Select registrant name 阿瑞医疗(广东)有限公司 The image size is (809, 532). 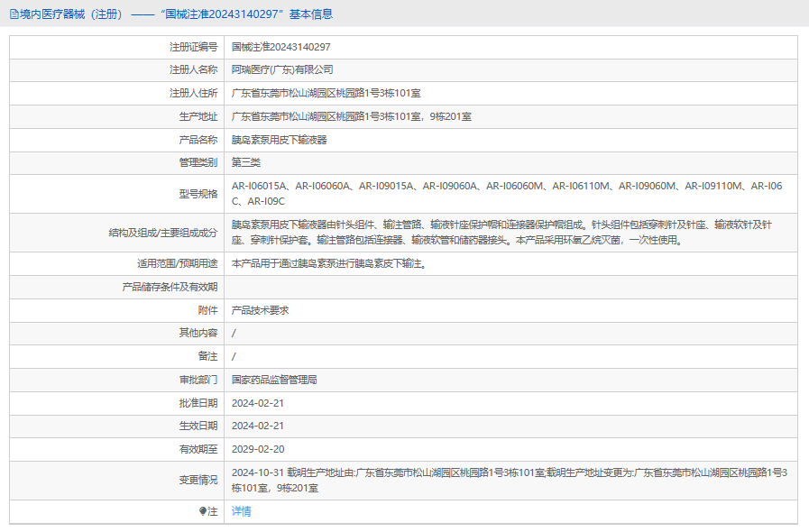click(282, 69)
